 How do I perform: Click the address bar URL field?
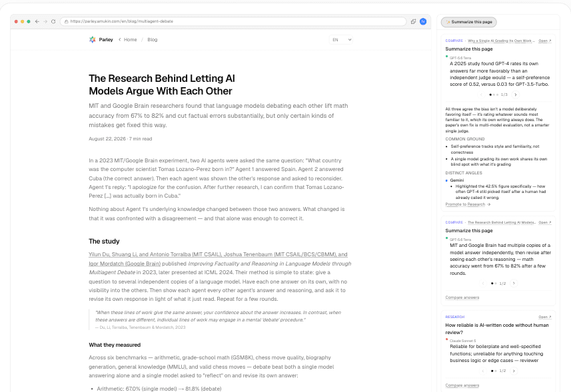pos(233,21)
